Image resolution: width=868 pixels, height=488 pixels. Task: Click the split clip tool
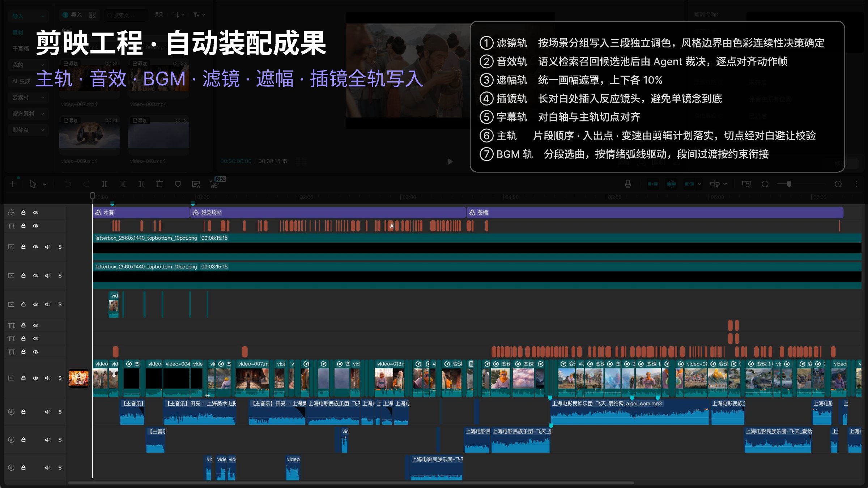(x=105, y=184)
